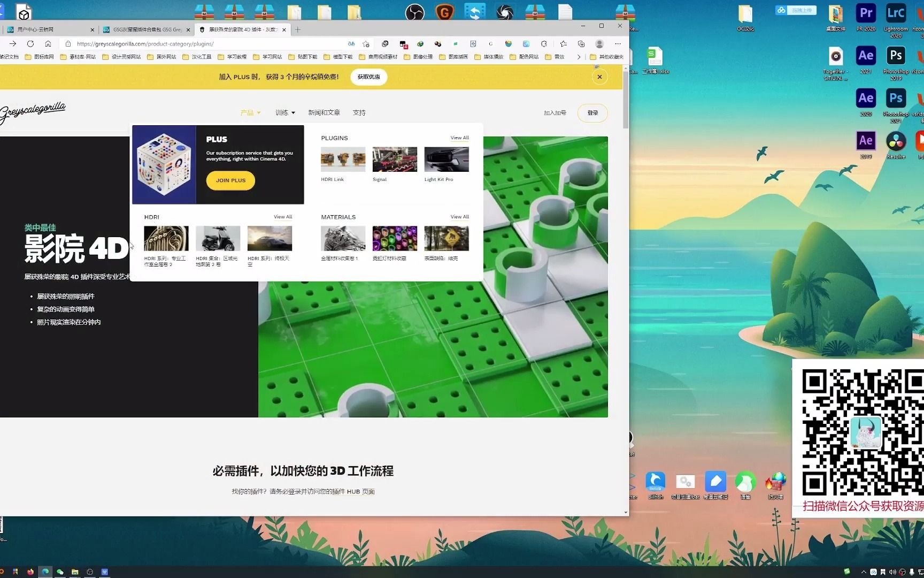Expand the 训练 navigation dropdown
The image size is (924, 578).
(285, 112)
